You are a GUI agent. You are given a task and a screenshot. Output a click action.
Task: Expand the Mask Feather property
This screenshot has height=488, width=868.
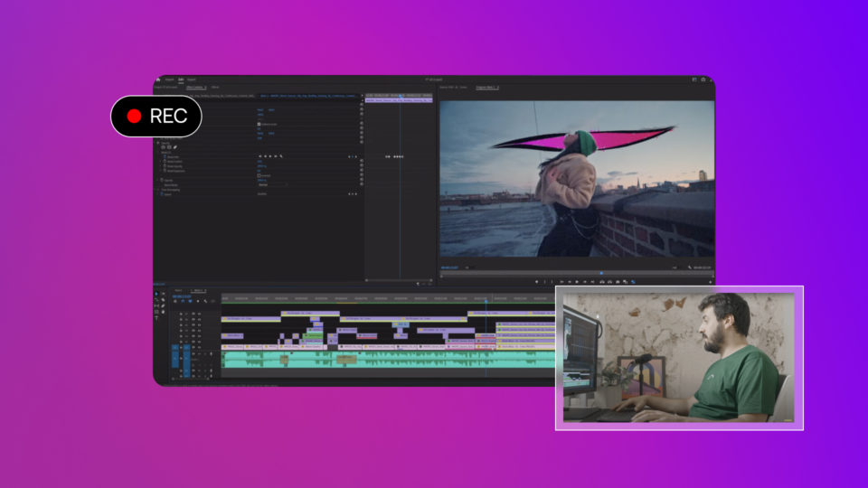161,162
